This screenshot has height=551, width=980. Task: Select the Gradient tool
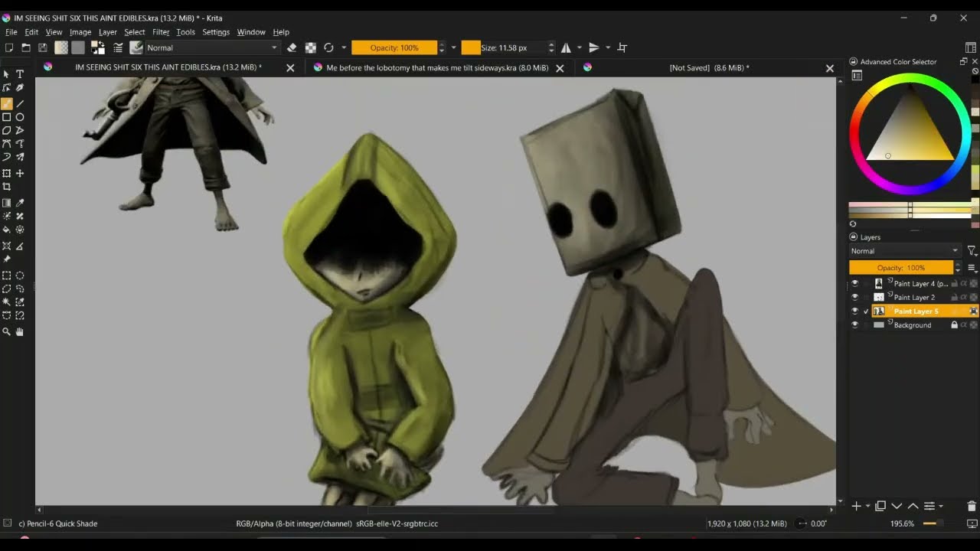tap(6, 203)
